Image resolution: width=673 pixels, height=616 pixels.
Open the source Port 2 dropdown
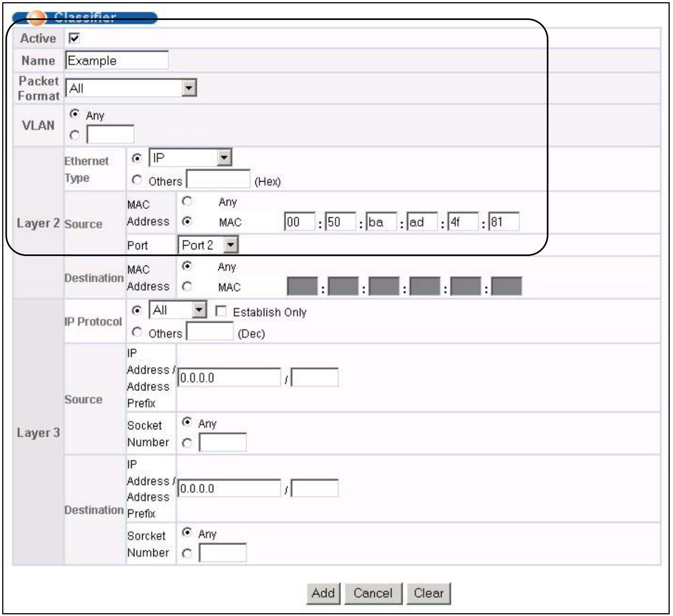(x=208, y=245)
